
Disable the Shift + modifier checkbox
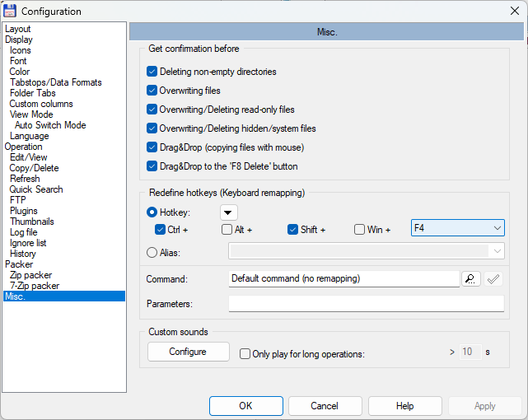pos(293,230)
